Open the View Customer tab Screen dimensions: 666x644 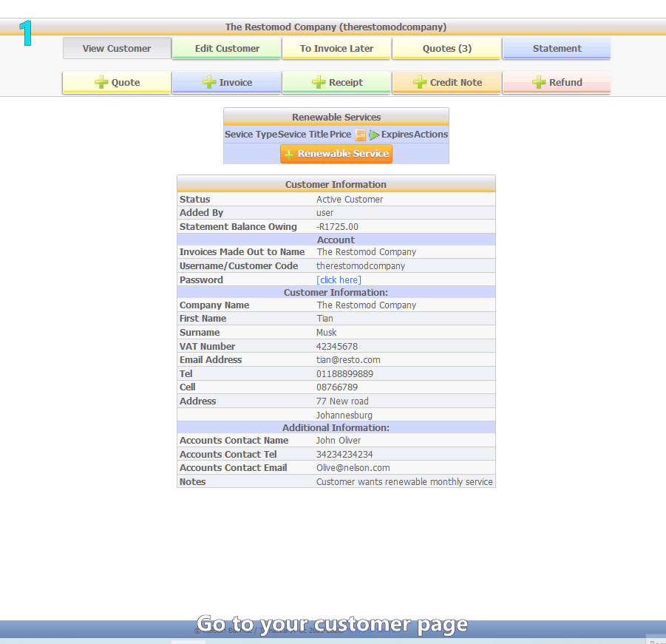point(117,48)
